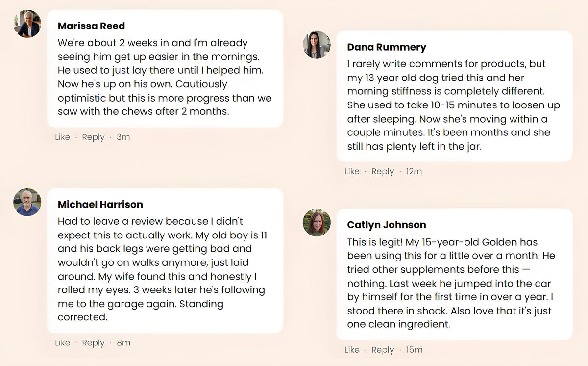Viewport: 588px width, 366px height.
Task: Open Dana Rummery's profile picture
Action: click(317, 45)
